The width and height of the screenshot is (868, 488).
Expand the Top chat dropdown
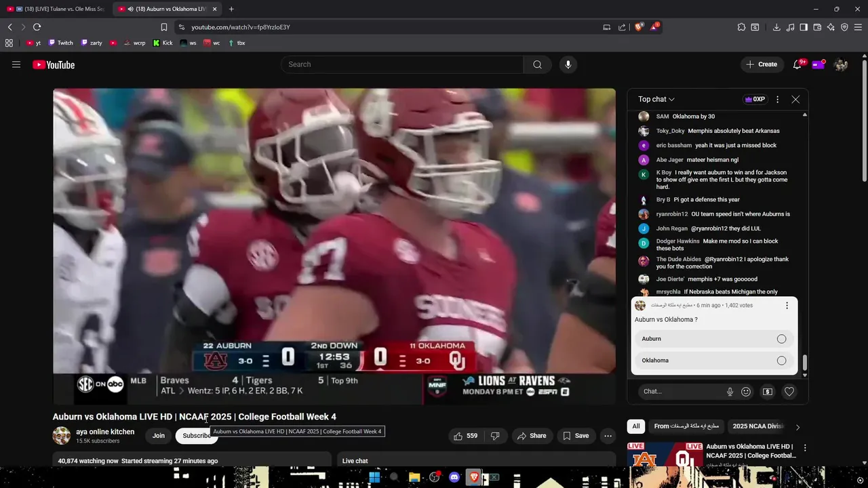coord(656,99)
